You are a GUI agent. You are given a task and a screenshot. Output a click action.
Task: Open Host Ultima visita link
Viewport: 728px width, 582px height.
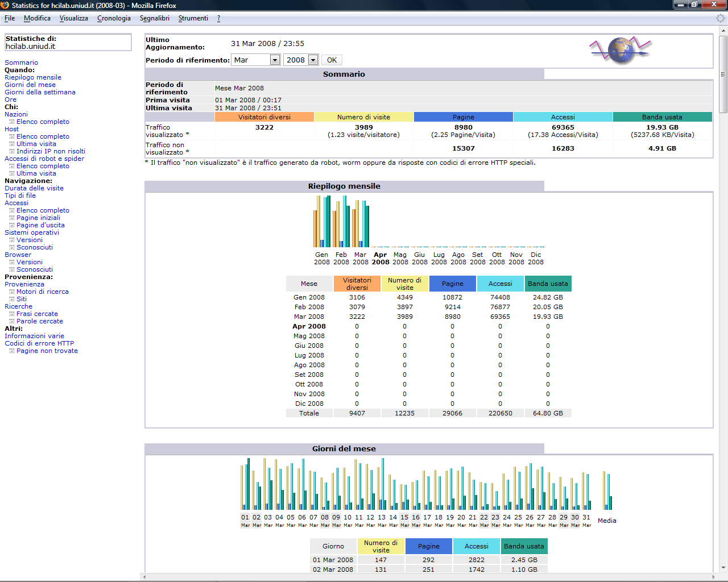[x=36, y=144]
